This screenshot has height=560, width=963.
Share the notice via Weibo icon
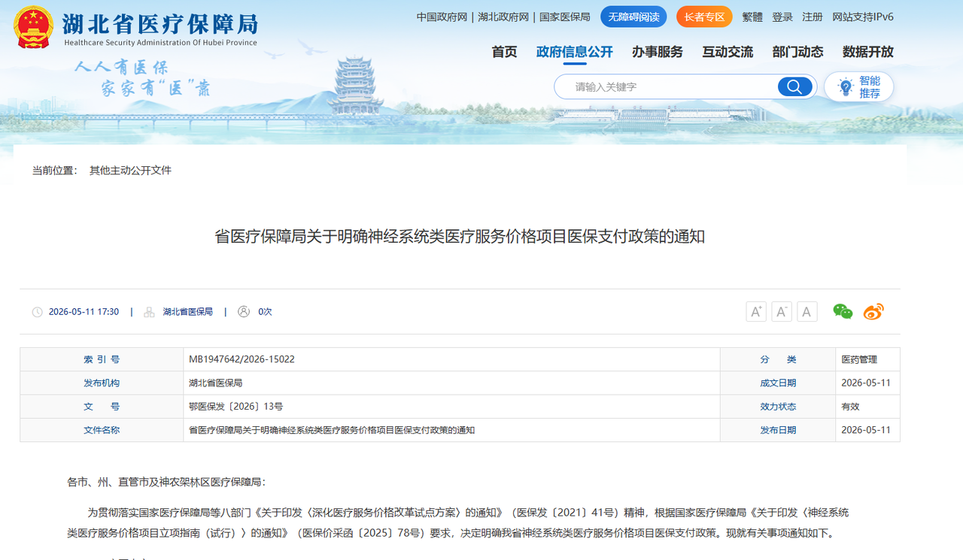point(873,311)
